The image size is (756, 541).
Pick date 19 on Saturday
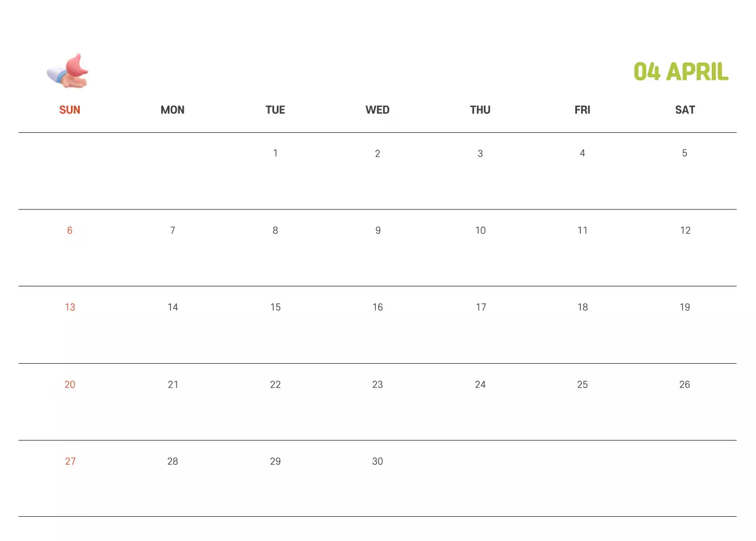coord(685,307)
